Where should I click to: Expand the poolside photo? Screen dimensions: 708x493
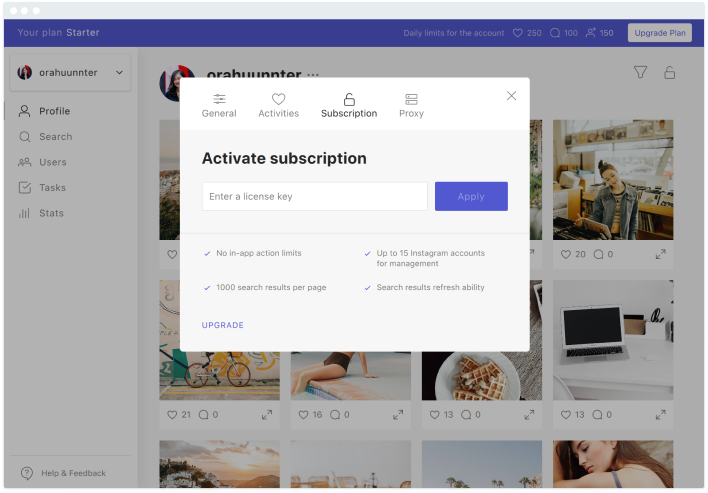(x=398, y=415)
